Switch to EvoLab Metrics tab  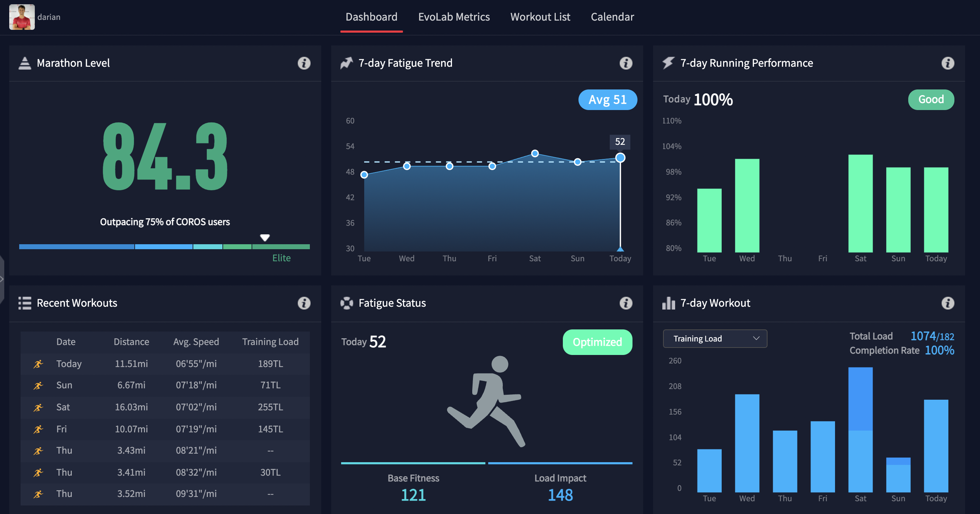pyautogui.click(x=453, y=17)
